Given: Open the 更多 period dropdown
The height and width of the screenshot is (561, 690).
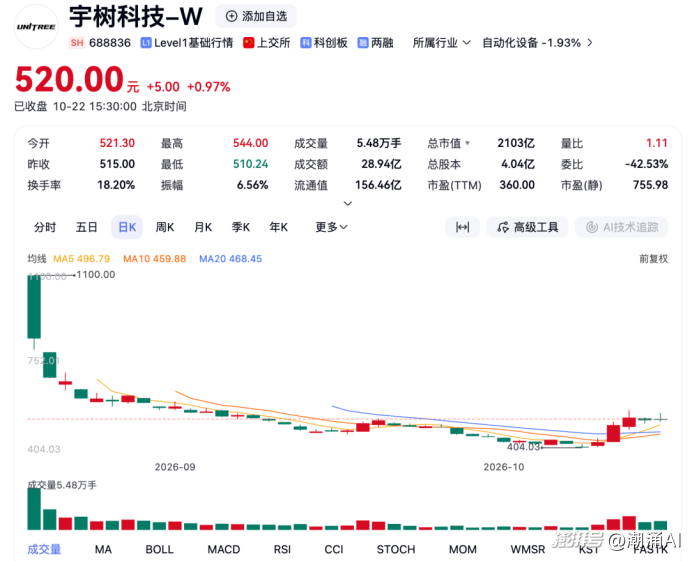Looking at the screenshot, I should click(331, 227).
